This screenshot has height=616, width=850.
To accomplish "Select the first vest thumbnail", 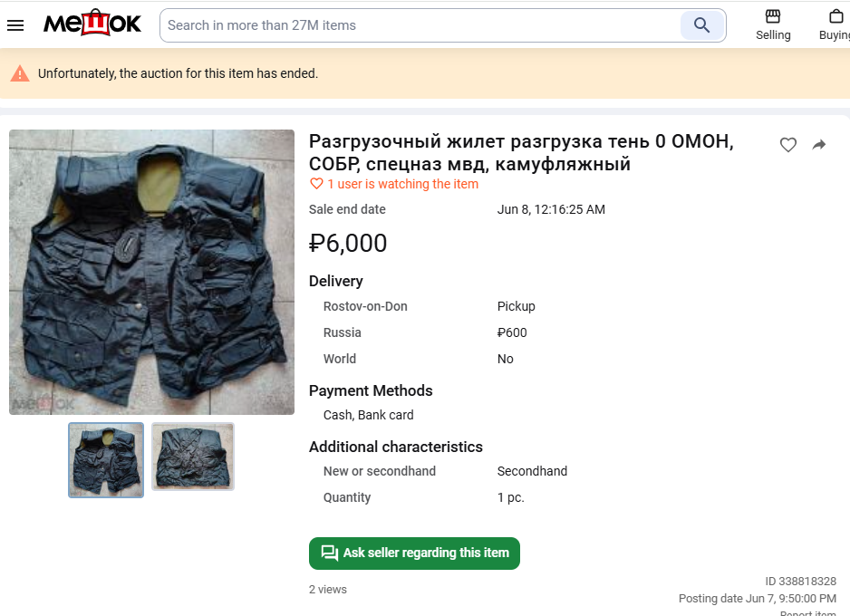I will (x=106, y=460).
